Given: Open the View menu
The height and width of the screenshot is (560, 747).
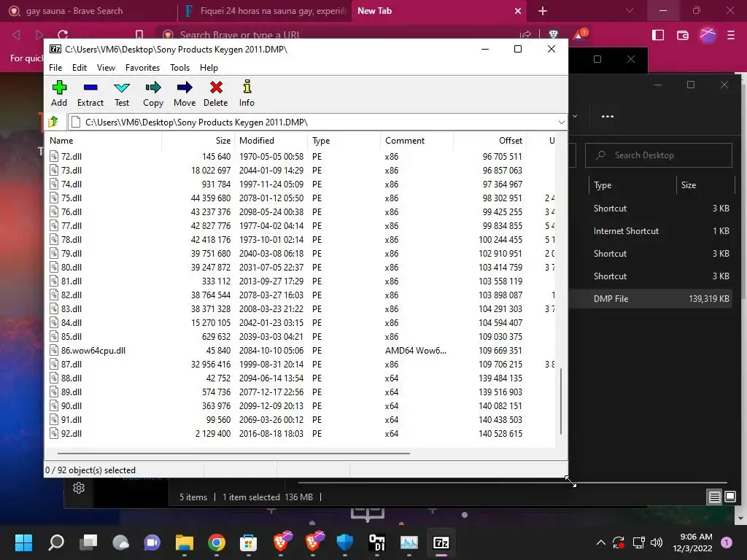Looking at the screenshot, I should coord(106,68).
